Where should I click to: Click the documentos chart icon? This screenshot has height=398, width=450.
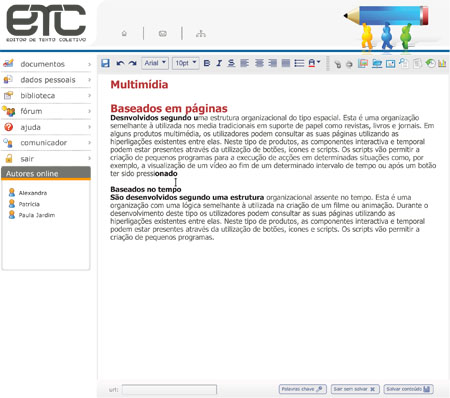click(8, 63)
